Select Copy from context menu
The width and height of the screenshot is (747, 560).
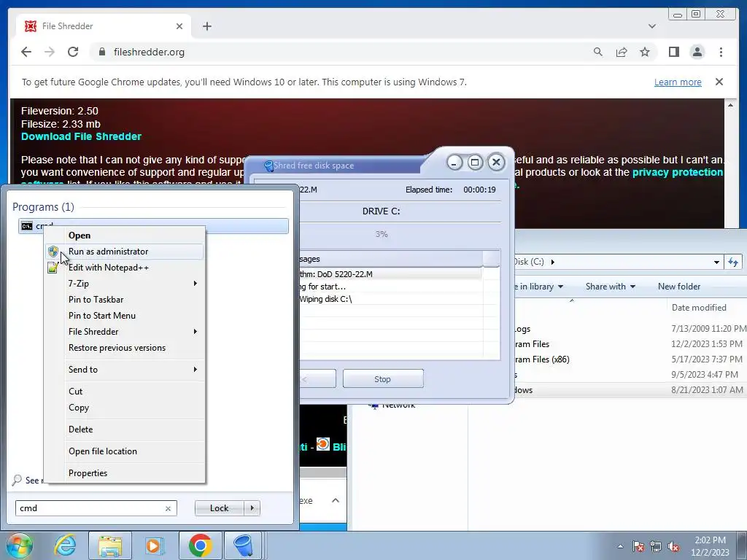tap(124, 408)
